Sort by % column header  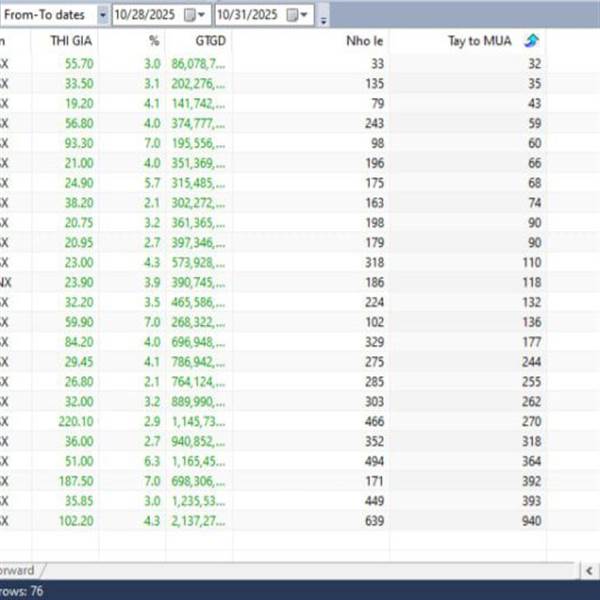click(x=154, y=41)
